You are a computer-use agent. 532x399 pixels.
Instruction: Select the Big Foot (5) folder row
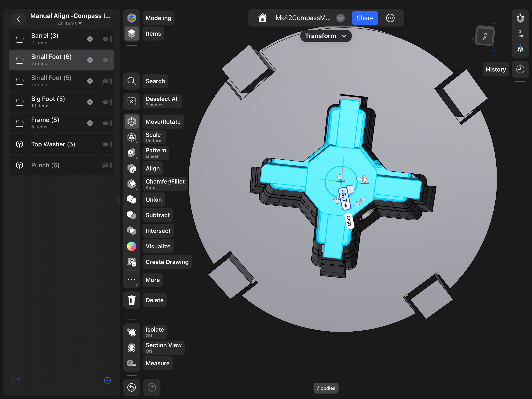pos(62,102)
